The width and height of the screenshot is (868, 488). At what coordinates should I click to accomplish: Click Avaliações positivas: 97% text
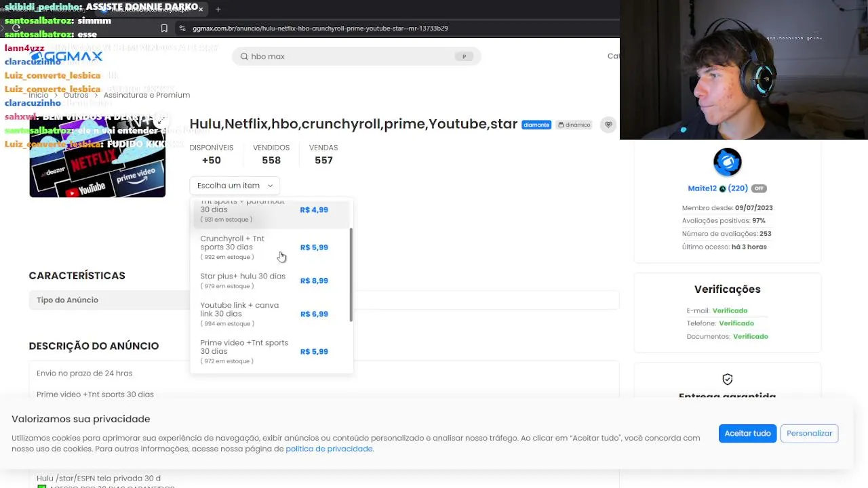tap(723, 221)
